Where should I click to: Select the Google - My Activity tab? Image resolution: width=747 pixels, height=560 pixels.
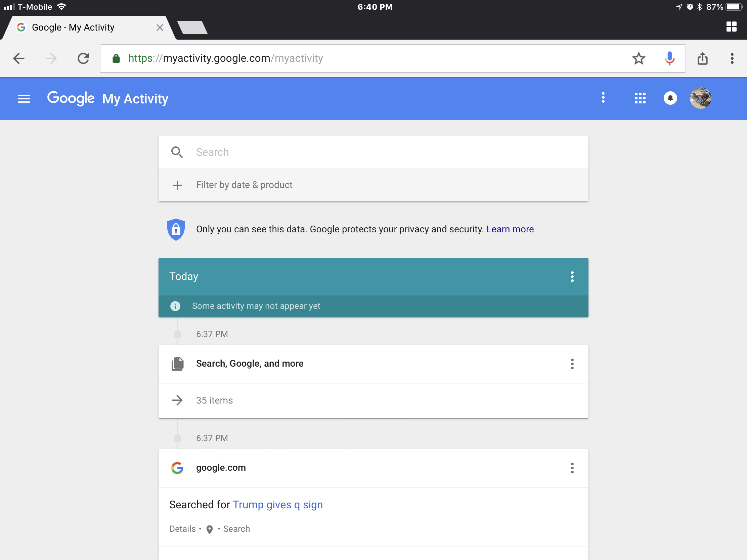pos(73,27)
